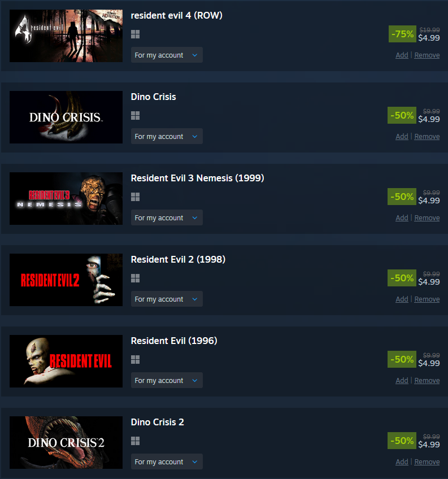The image size is (448, 479).
Task: Click the -75% discount badge
Action: (402, 34)
